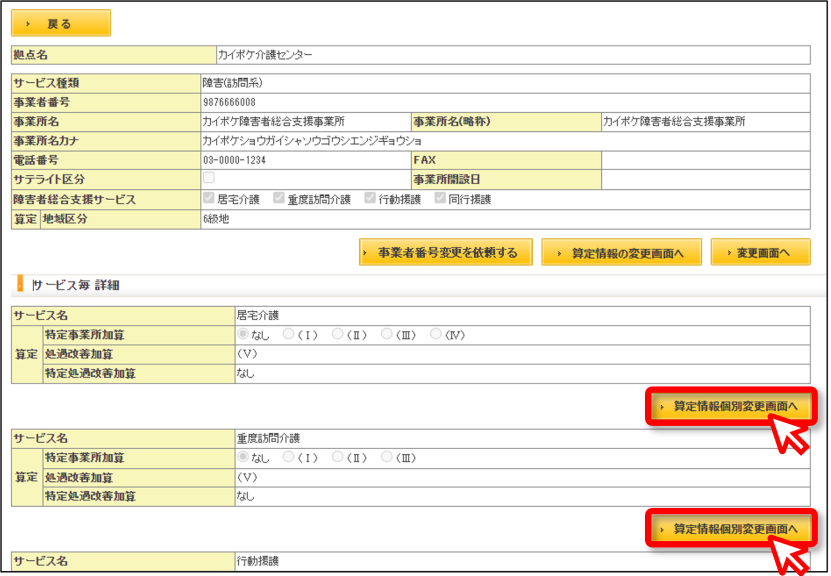Screen dimensions: 831x576
Task: Click 事業者番号変更を依頼する button
Action: click(446, 252)
